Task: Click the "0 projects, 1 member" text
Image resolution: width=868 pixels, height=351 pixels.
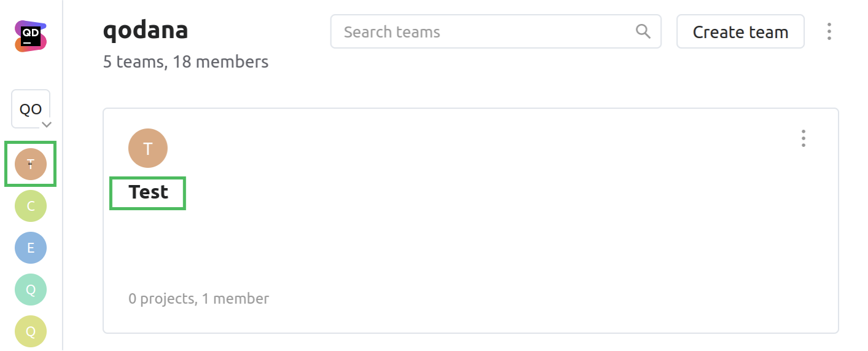Action: click(x=198, y=299)
